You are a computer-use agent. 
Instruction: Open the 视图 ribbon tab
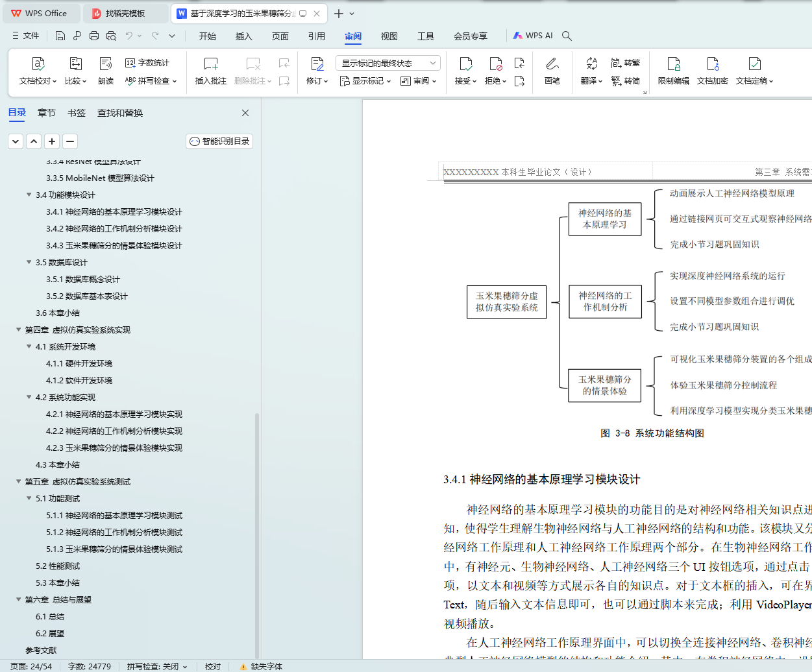(389, 36)
